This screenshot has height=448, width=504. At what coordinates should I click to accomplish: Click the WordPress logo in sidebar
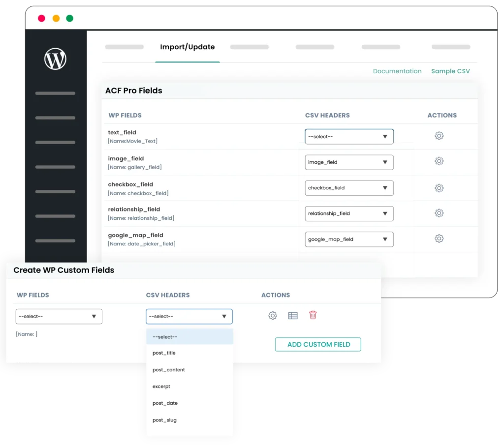55,59
